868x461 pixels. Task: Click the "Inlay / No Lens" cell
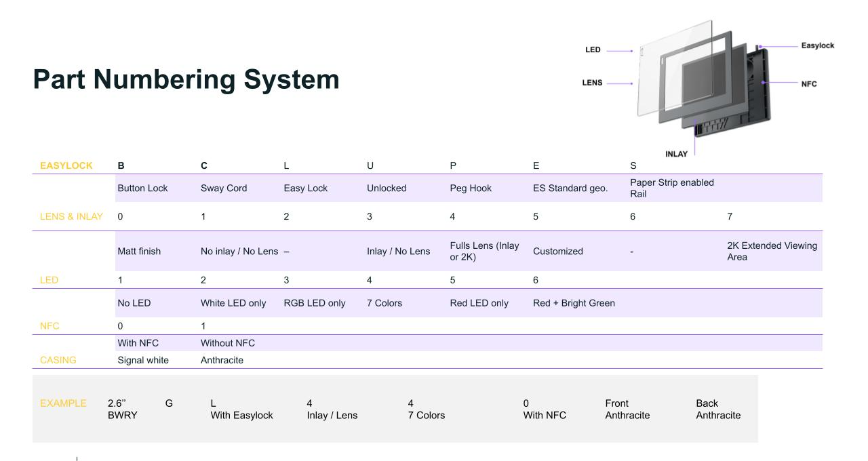(x=398, y=251)
